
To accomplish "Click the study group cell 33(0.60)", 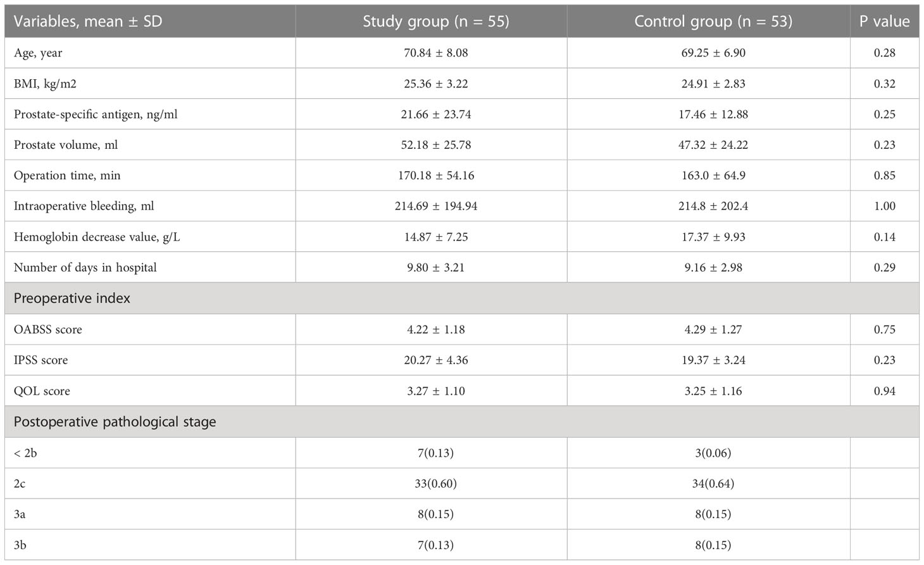I will [435, 483].
